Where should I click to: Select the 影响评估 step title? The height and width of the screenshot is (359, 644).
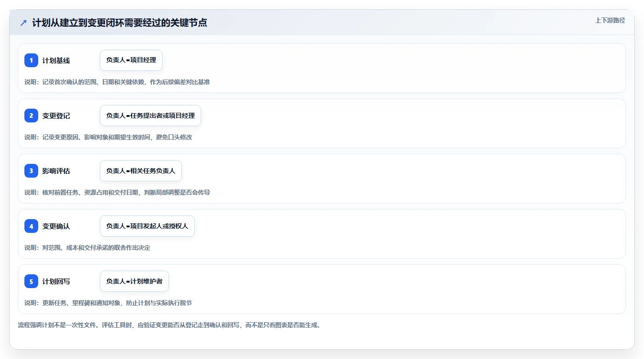56,171
